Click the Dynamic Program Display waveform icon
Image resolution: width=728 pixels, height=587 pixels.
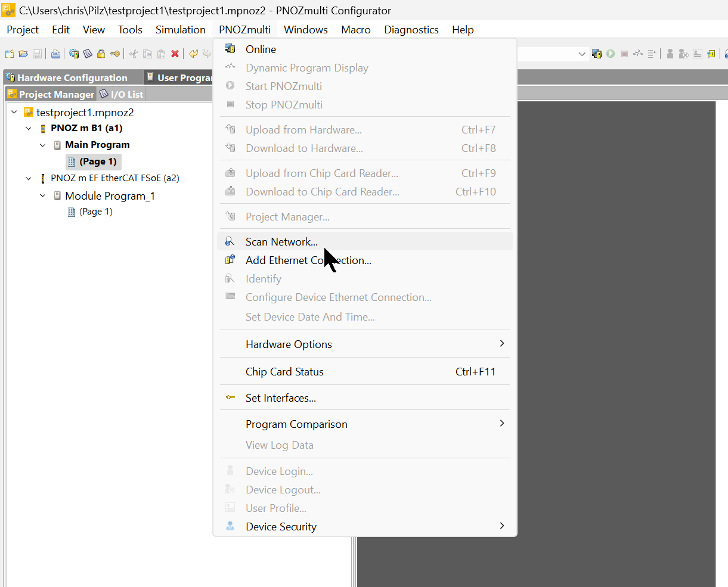638,53
